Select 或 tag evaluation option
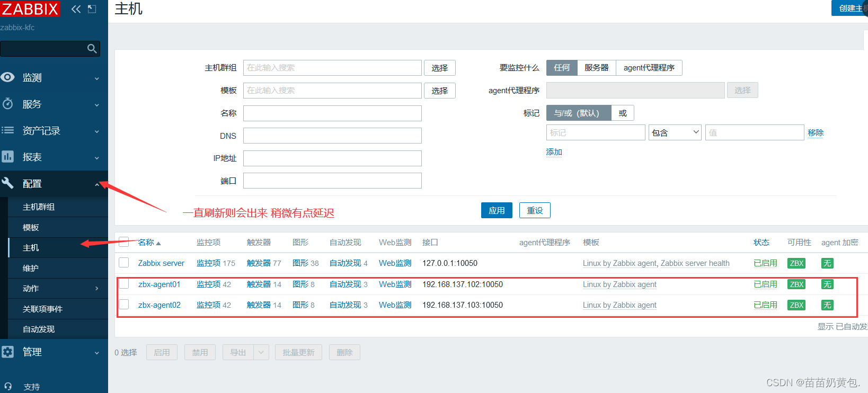This screenshot has width=868, height=393. [x=623, y=113]
